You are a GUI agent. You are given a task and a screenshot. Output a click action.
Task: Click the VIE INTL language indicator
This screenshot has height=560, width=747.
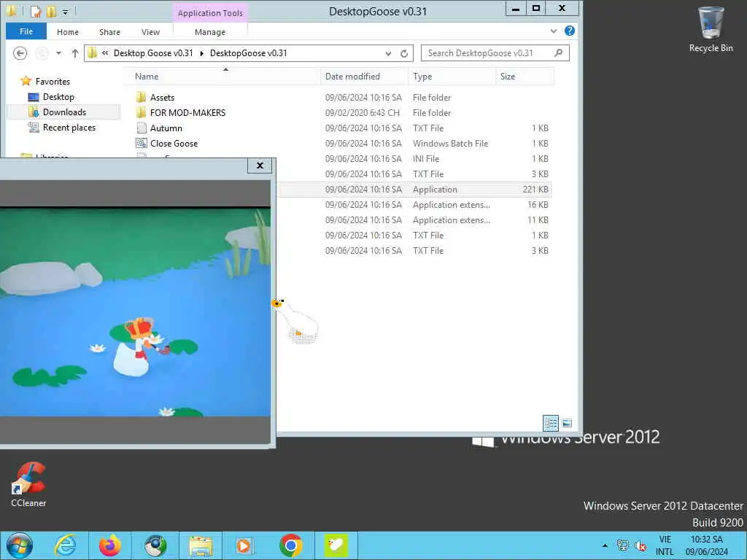click(x=665, y=545)
